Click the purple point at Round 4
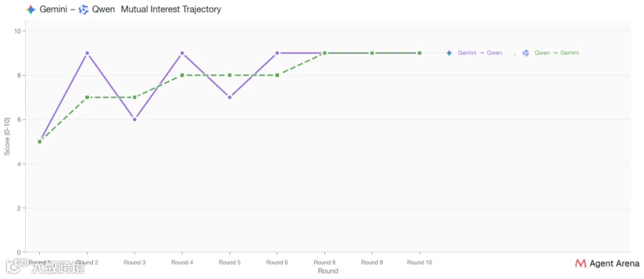Screen dimensions: 644x279 tap(182, 53)
